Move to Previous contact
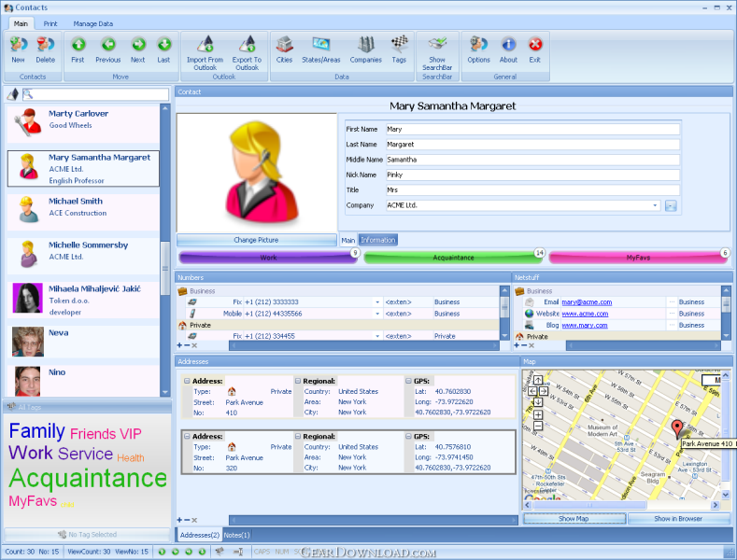This screenshot has width=737, height=560. pyautogui.click(x=108, y=49)
